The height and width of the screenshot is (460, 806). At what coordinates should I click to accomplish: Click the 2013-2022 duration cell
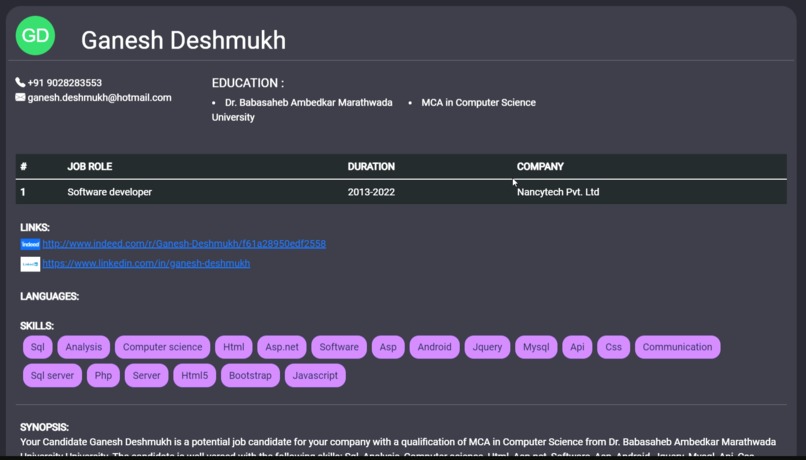pyautogui.click(x=371, y=192)
